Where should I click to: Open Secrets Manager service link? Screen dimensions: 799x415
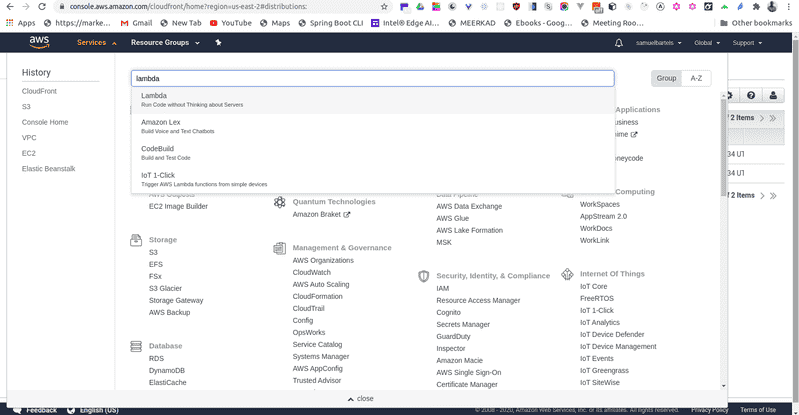[x=463, y=325]
